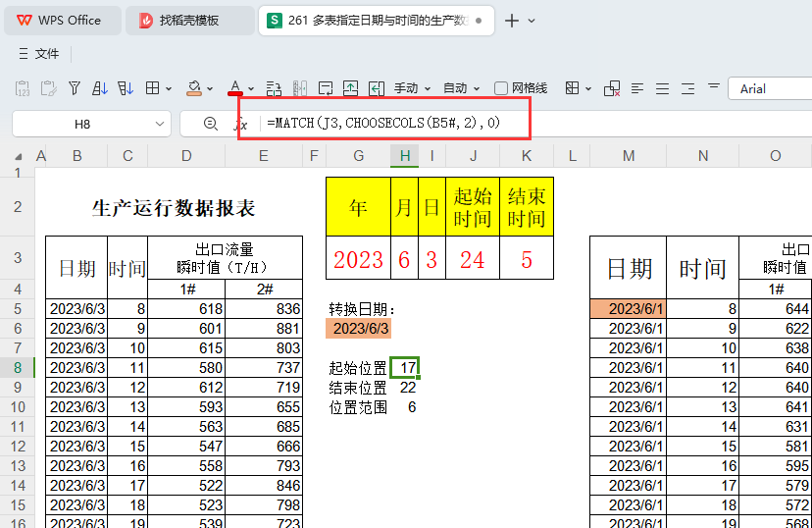This screenshot has width=812, height=528.
Task: Expand the freeze panes dropdown arrow
Action: [x=588, y=89]
